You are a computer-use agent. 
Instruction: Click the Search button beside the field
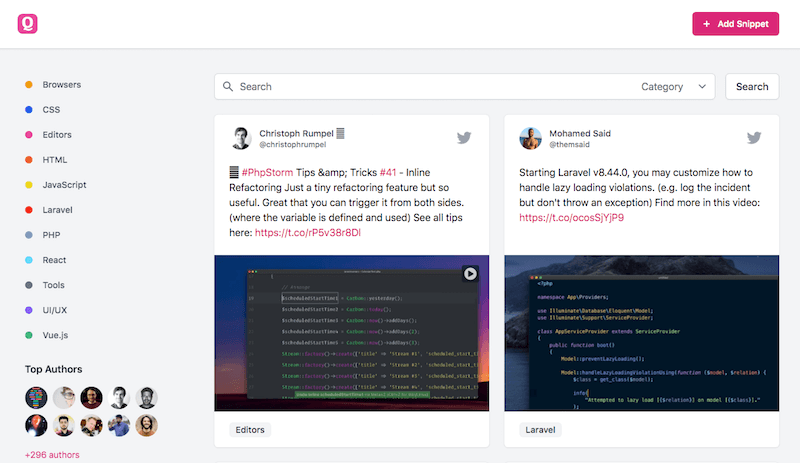[752, 87]
